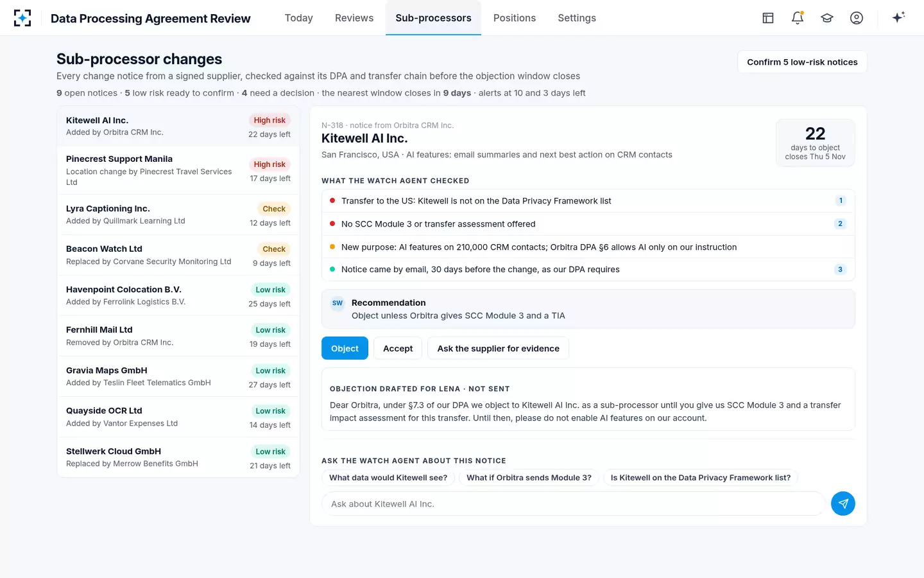Open the notifications bell

(x=798, y=18)
